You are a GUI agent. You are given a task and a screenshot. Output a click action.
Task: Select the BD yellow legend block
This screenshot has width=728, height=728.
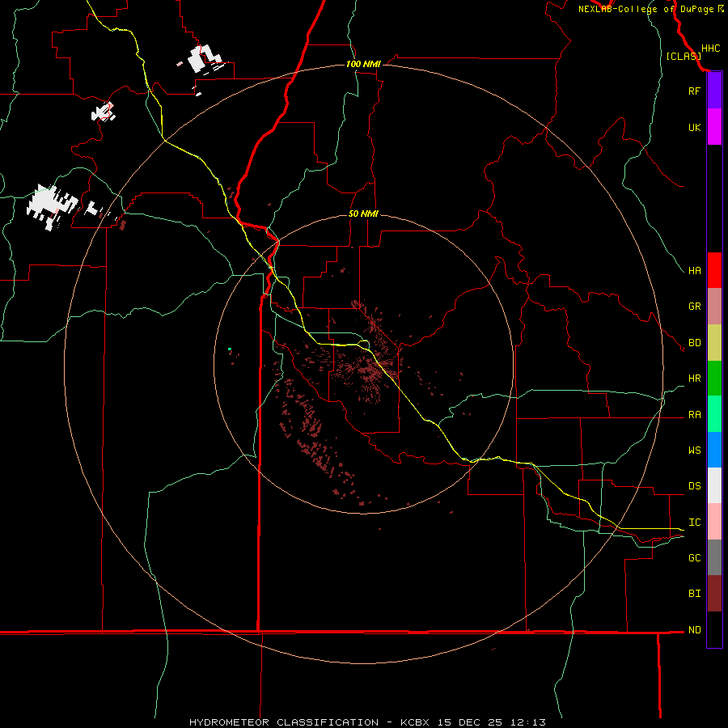pyautogui.click(x=714, y=343)
